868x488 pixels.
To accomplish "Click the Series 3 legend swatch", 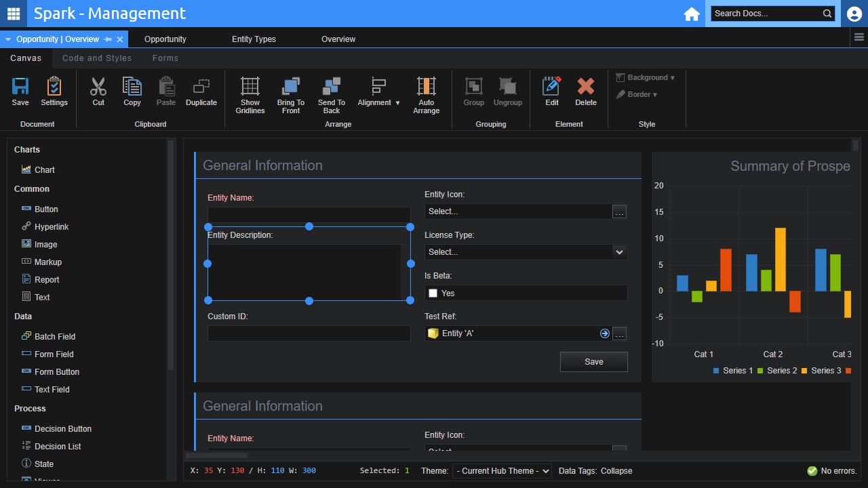I will [x=804, y=371].
